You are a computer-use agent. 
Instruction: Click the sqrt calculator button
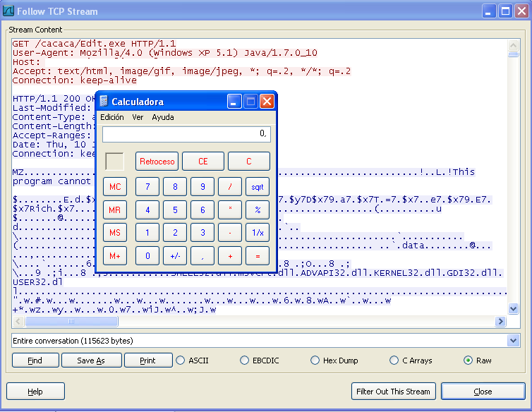258,187
